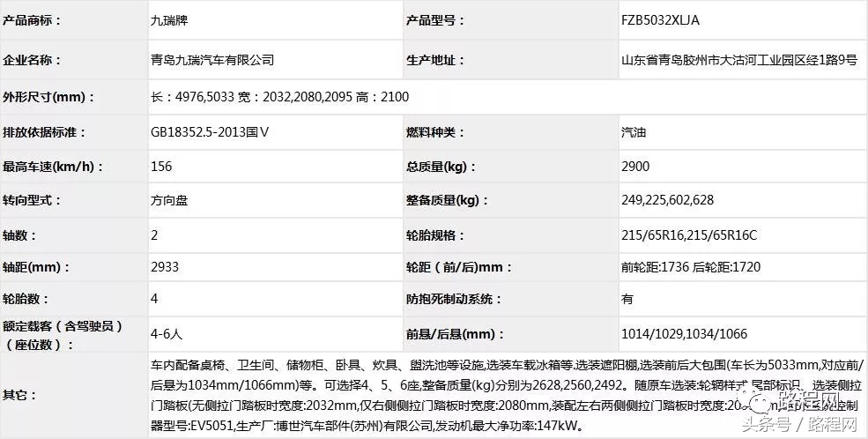Click the 轮距（前/后)mm label
868x439 pixels.
tap(459, 267)
